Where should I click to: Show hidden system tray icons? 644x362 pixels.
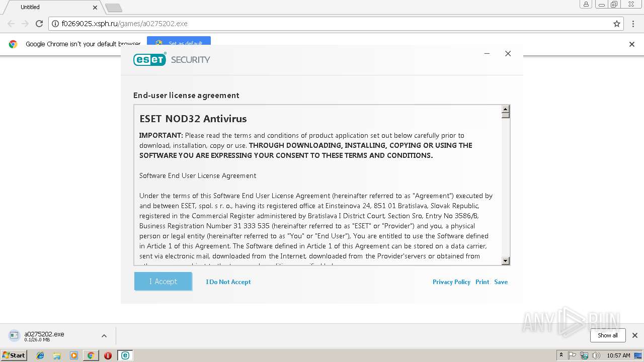tap(561, 355)
